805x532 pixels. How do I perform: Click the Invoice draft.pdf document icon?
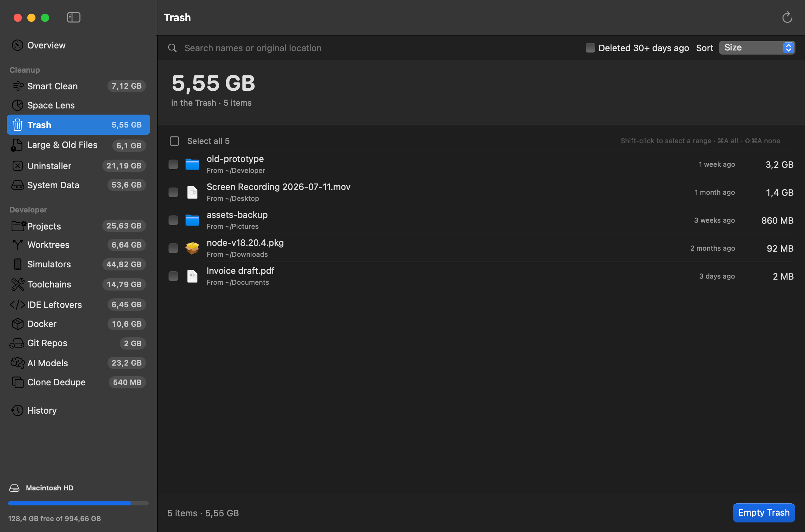(192, 276)
